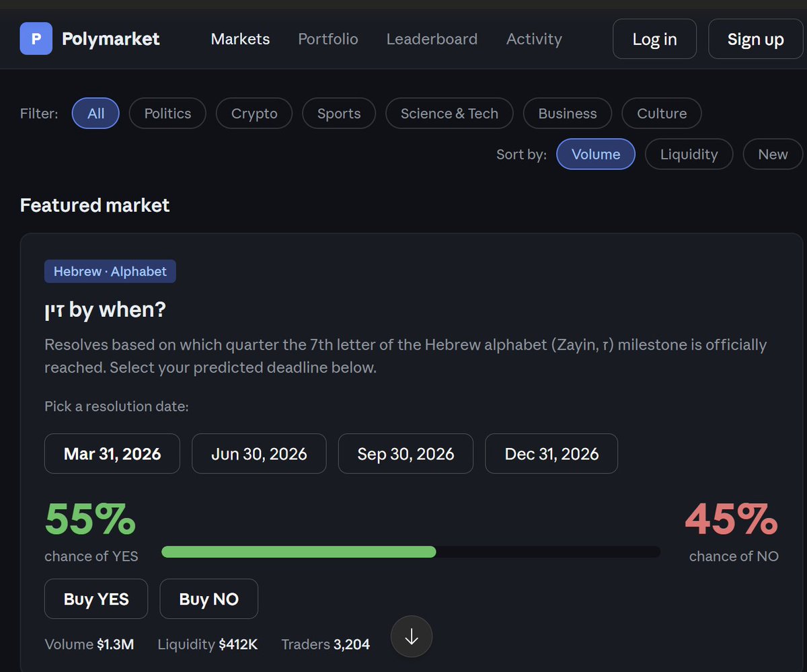807x672 pixels.
Task: Click the 'chance of YES' label
Action: [x=91, y=556]
